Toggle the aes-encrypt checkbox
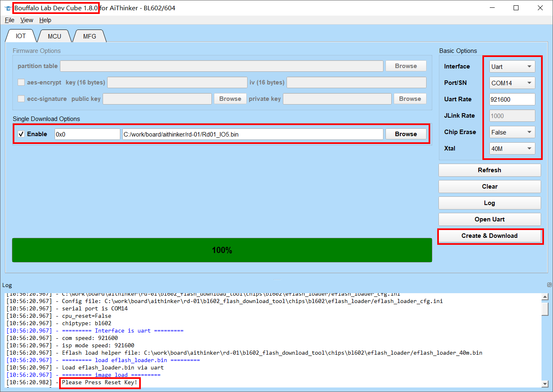This screenshot has width=553, height=392. tap(21, 82)
